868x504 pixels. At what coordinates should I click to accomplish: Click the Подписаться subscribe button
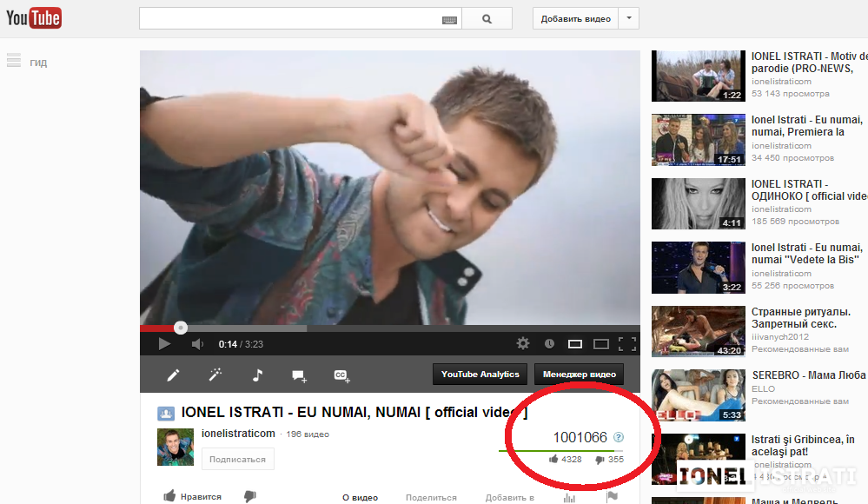tap(238, 459)
